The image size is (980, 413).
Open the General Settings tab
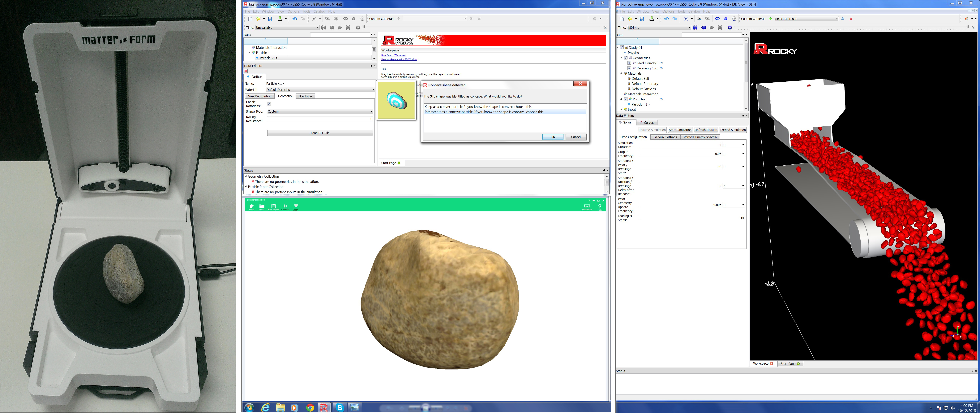coord(665,137)
